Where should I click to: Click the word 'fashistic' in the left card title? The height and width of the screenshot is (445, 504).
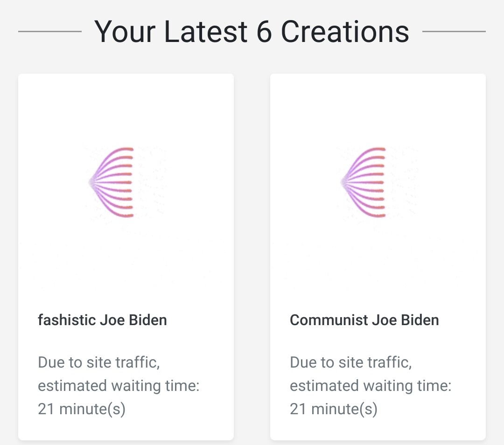[67, 320]
